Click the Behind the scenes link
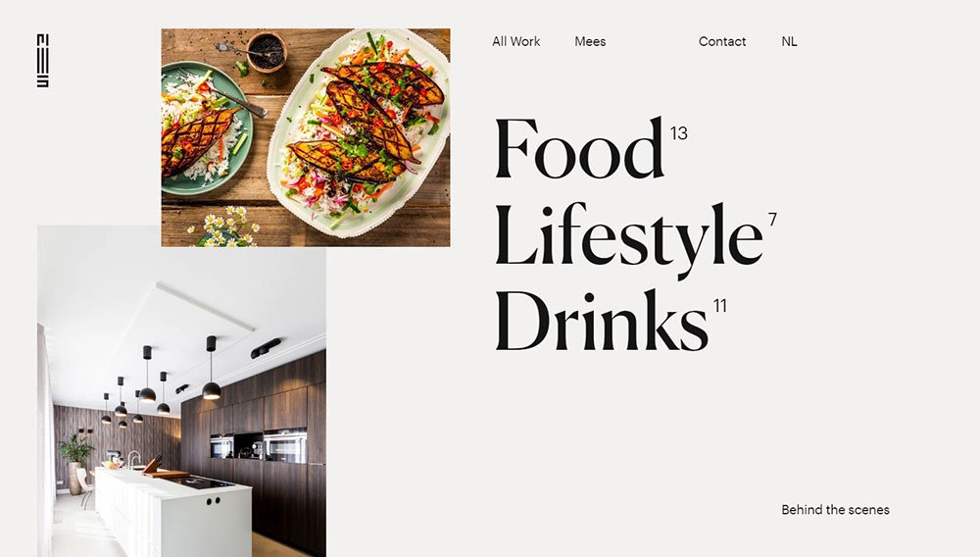Image resolution: width=980 pixels, height=557 pixels. pos(835,510)
